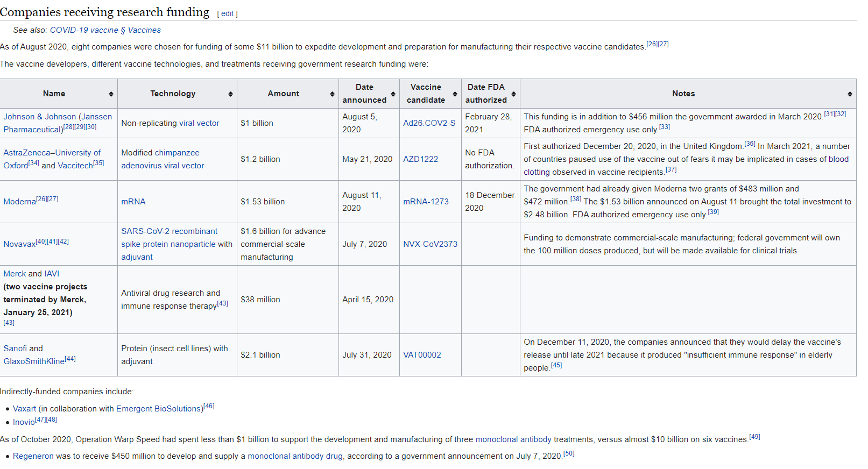
Task: Open the Ad26.COV2-S vaccine candidate link
Action: 429,123
